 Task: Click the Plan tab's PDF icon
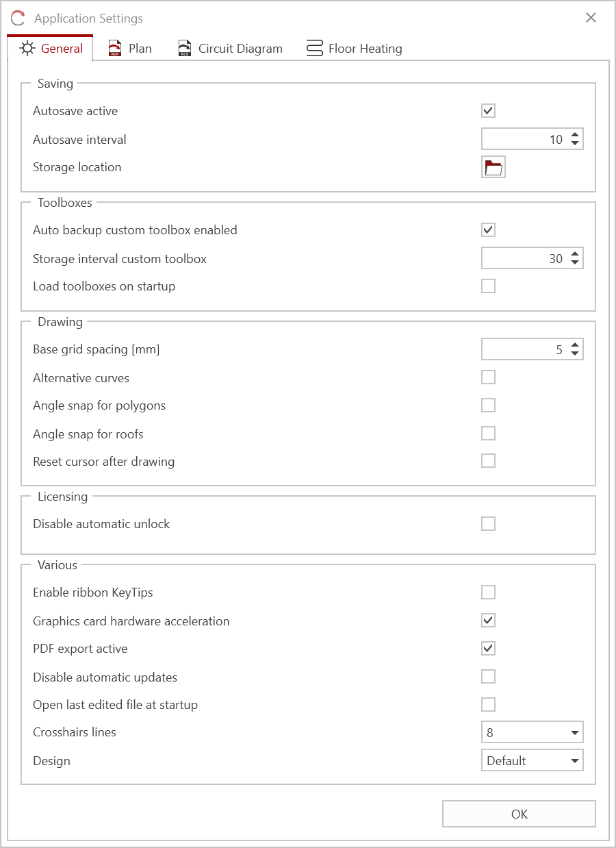pyautogui.click(x=114, y=48)
